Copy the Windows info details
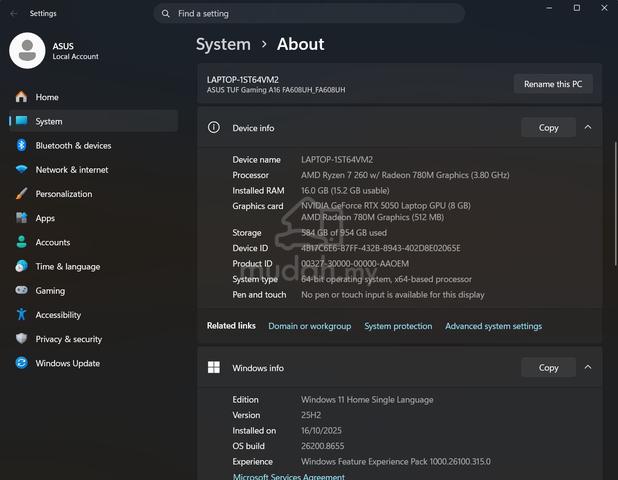This screenshot has height=480, width=618. pos(548,368)
